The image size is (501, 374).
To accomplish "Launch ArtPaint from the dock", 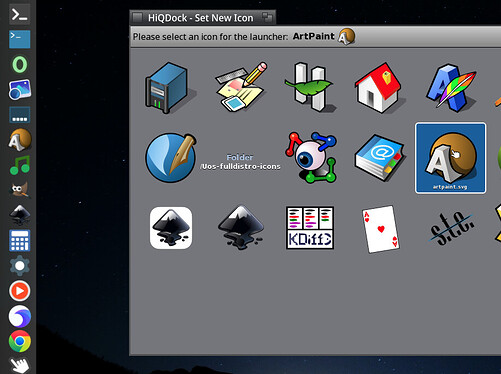I will pyautogui.click(x=20, y=139).
